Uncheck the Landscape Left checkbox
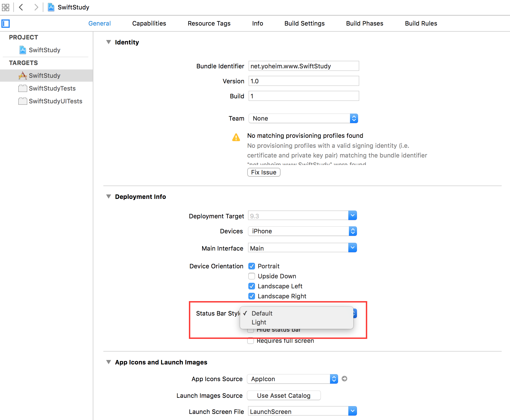 click(x=252, y=286)
